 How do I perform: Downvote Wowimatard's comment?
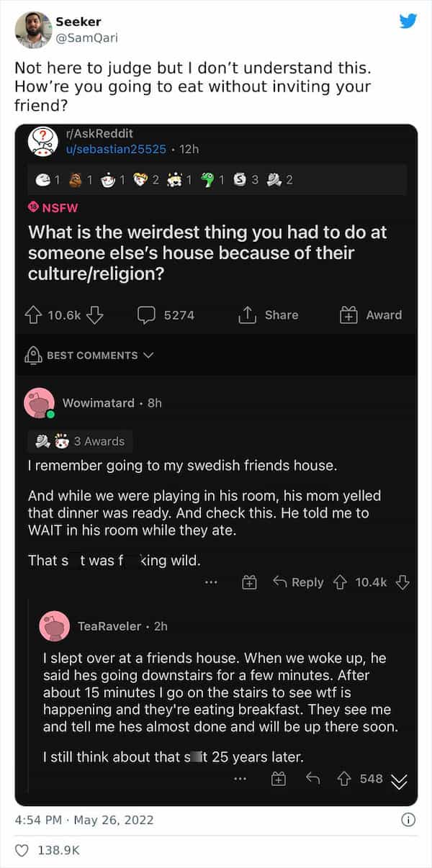tap(402, 582)
